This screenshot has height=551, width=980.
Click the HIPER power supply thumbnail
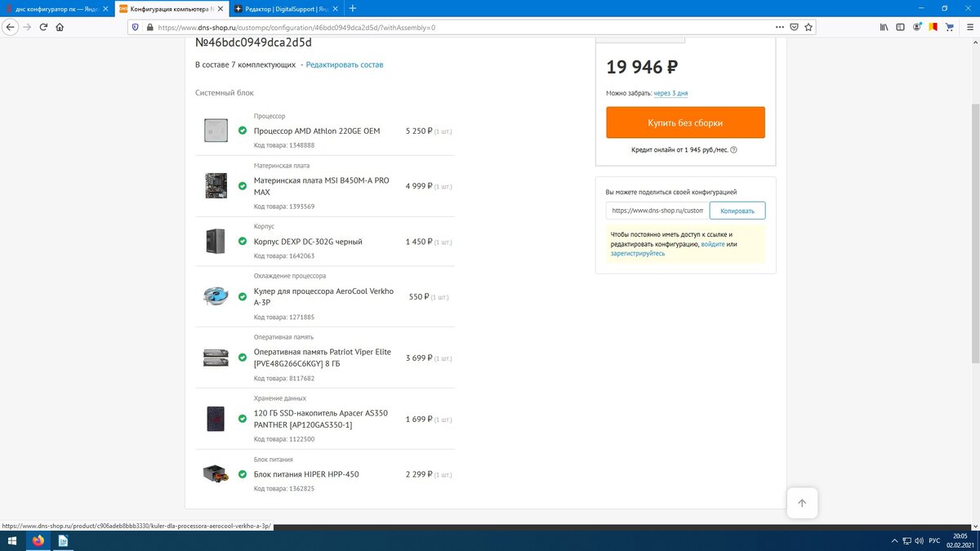pos(216,474)
